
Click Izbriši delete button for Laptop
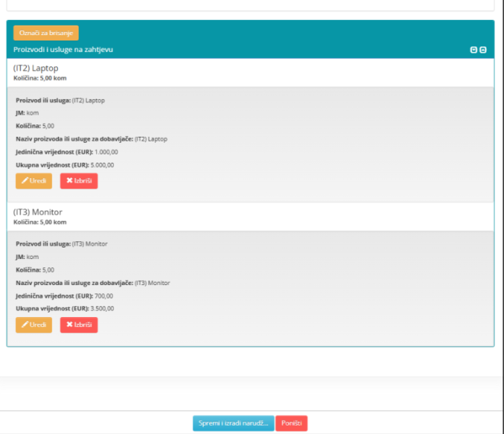[79, 181]
